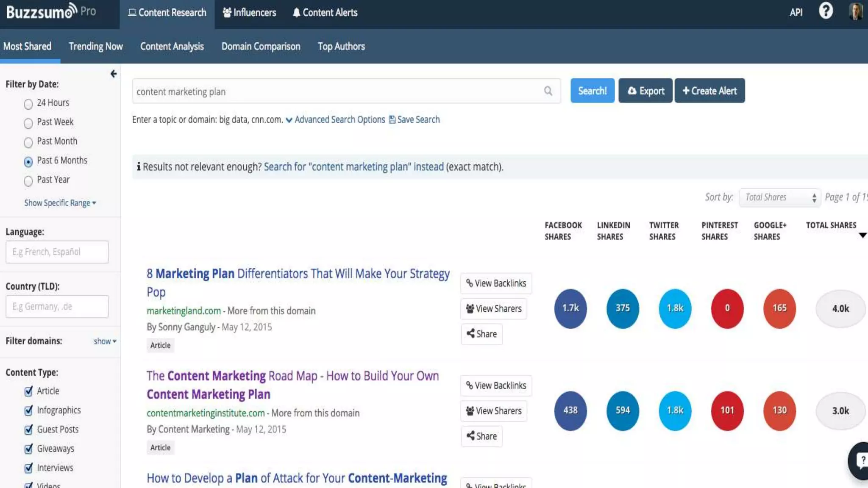This screenshot has width=868, height=488.
Task: Collapse the filter sidebar with left arrow
Action: [113, 74]
